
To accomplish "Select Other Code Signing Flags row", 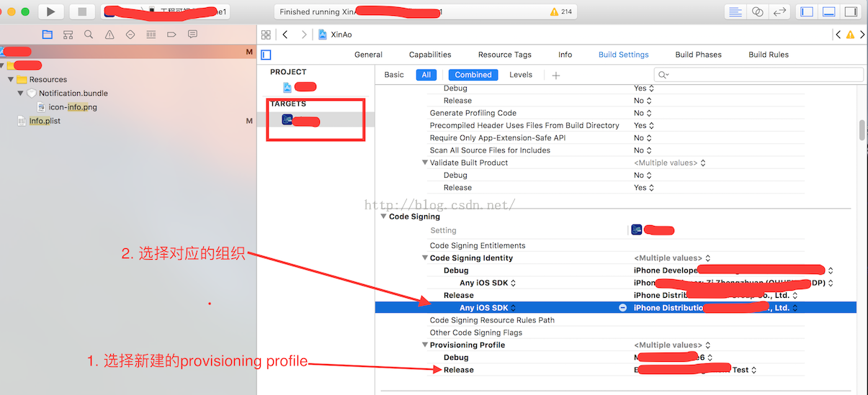I will click(615, 332).
